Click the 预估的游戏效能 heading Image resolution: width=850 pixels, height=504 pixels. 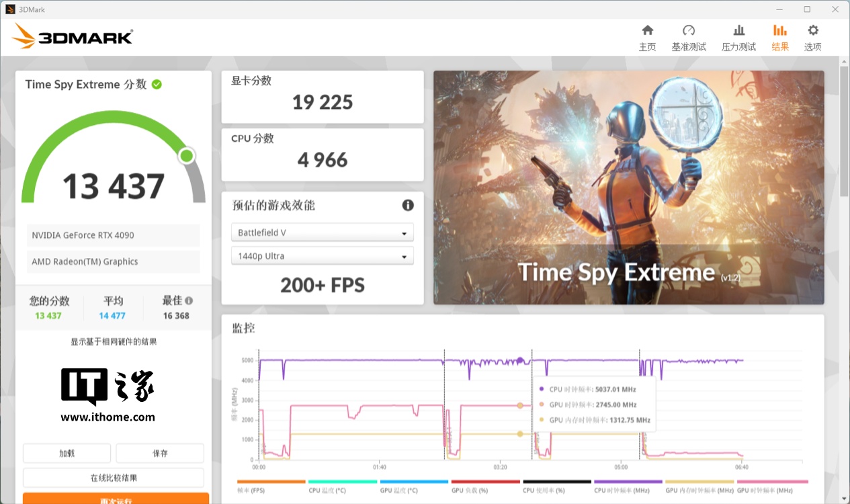click(x=273, y=205)
